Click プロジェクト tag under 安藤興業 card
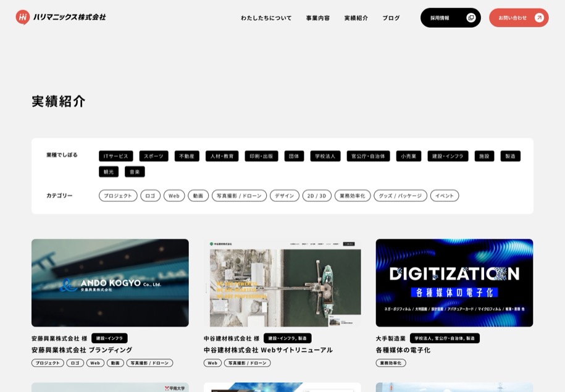Image resolution: width=565 pixels, height=392 pixels. 48,363
